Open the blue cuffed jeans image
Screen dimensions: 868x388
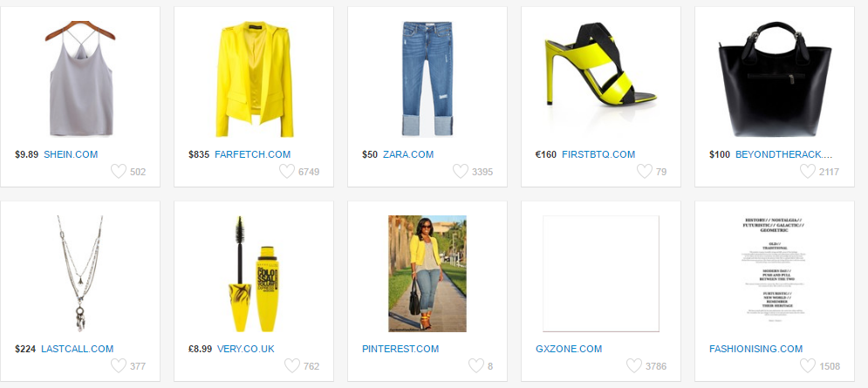tap(427, 79)
